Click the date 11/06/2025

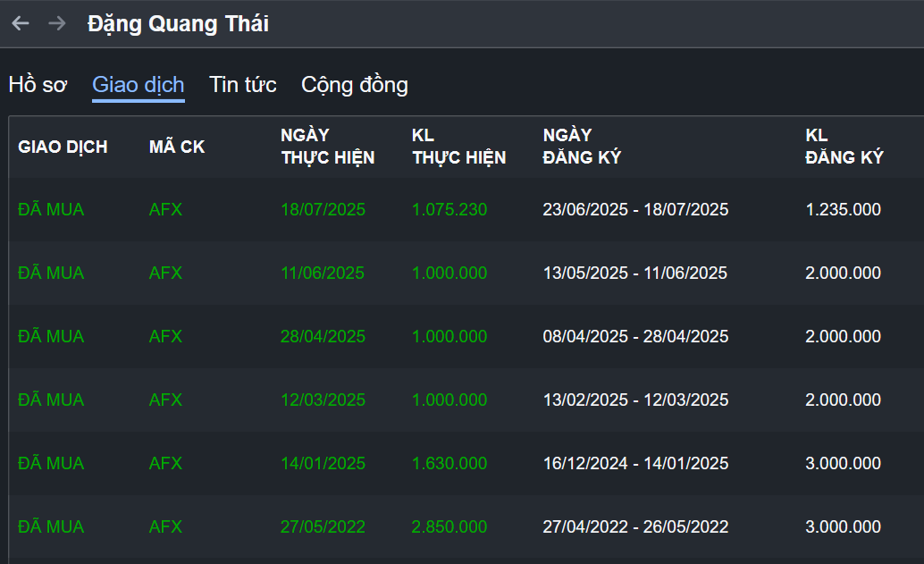point(323,273)
